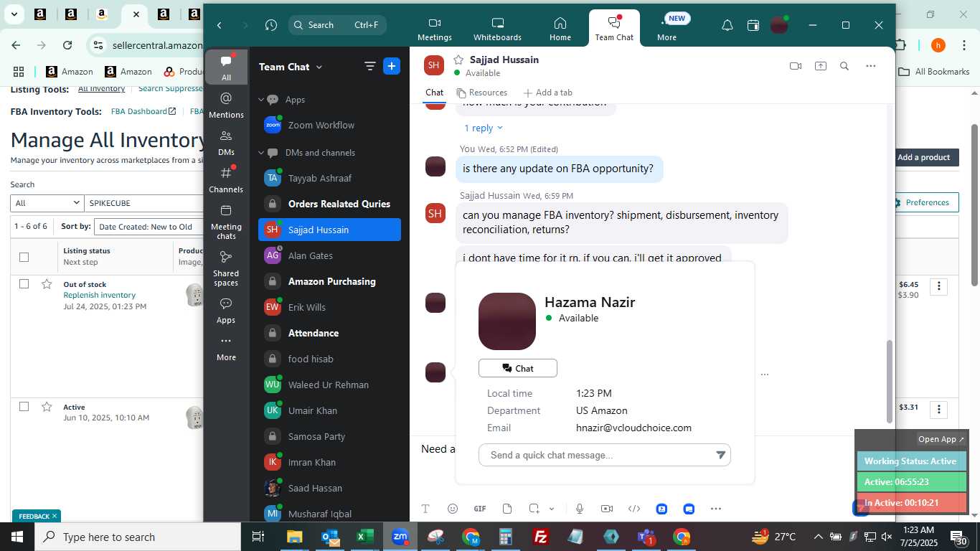Insert code snippet icon
Screen dimensions: 980x551
(x=634, y=509)
